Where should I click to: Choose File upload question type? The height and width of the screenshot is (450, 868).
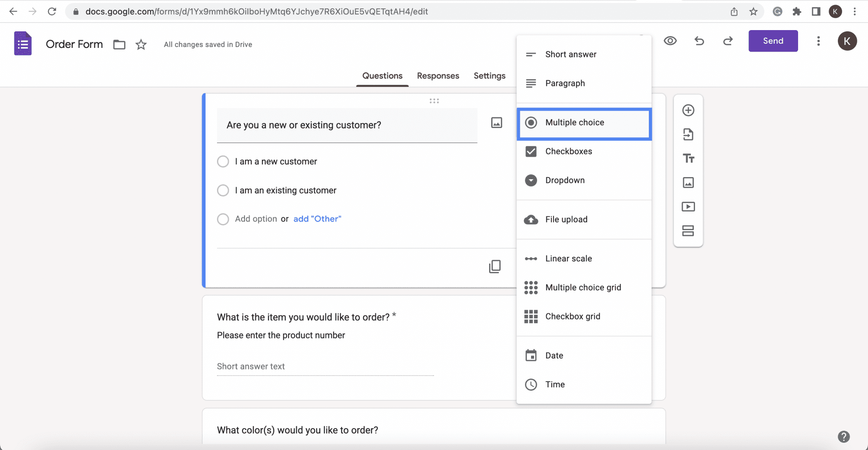[x=584, y=219]
